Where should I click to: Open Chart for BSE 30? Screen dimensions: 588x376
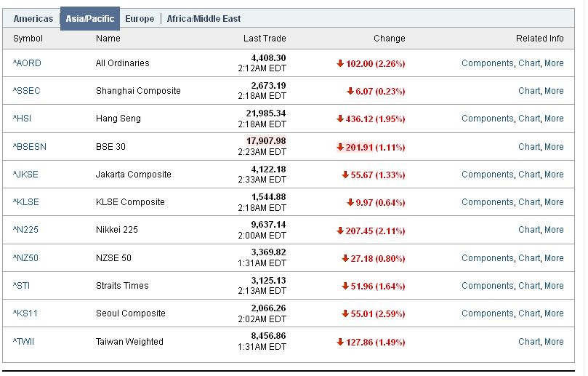pyautogui.click(x=528, y=147)
